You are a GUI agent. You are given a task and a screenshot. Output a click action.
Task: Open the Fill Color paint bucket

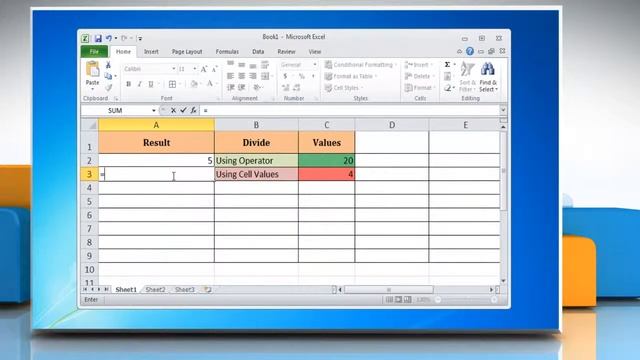194,84
